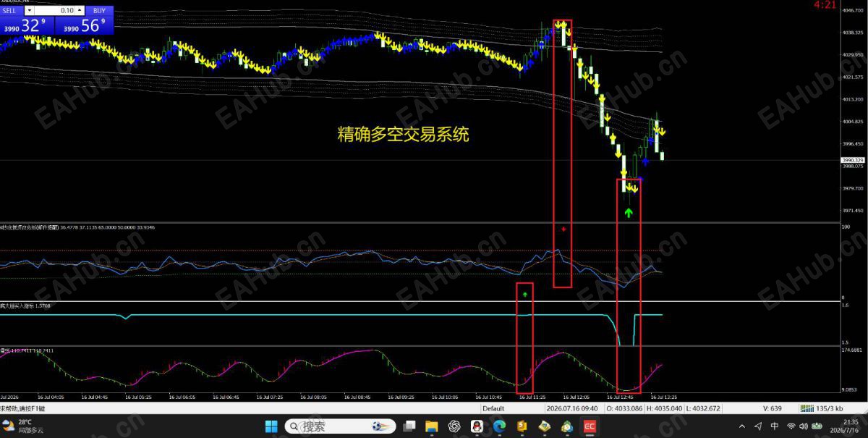Screen dimensions: 868x438
Task: Open Microsoft Edge from the taskbar
Action: tap(499, 426)
